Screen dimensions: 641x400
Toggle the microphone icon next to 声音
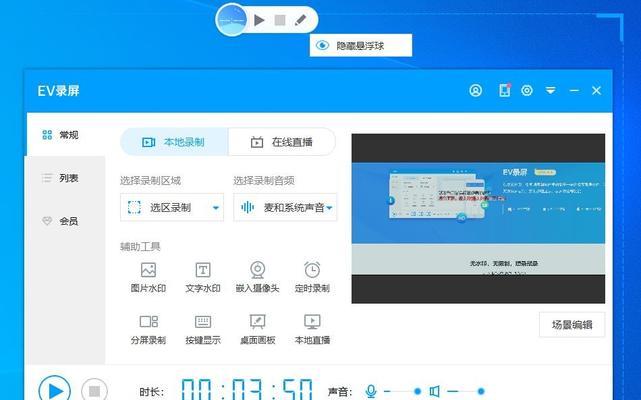[371, 391]
